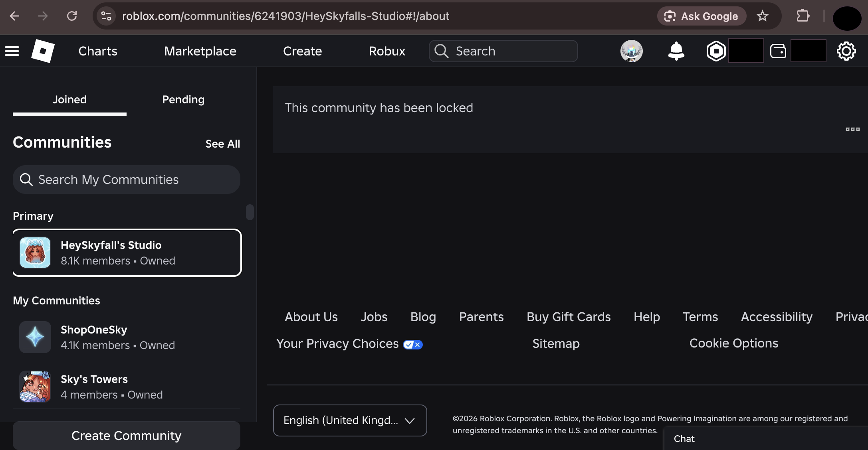
Task: Select ShopOneSky community
Action: coord(127,337)
